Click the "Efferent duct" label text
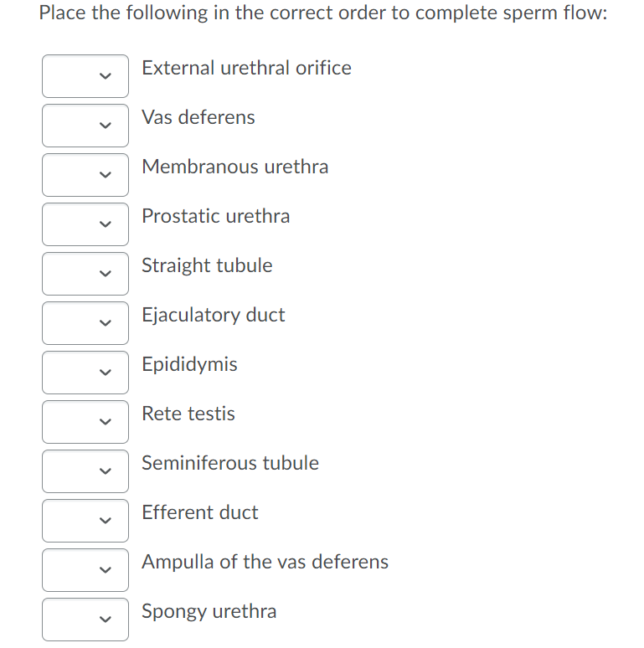The height and width of the screenshot is (648, 644). point(199,512)
